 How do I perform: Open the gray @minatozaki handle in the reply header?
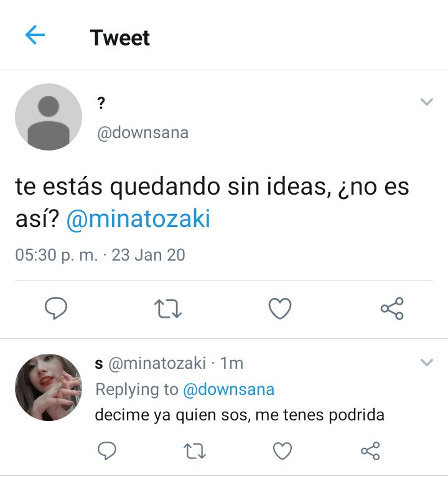pyautogui.click(x=157, y=363)
